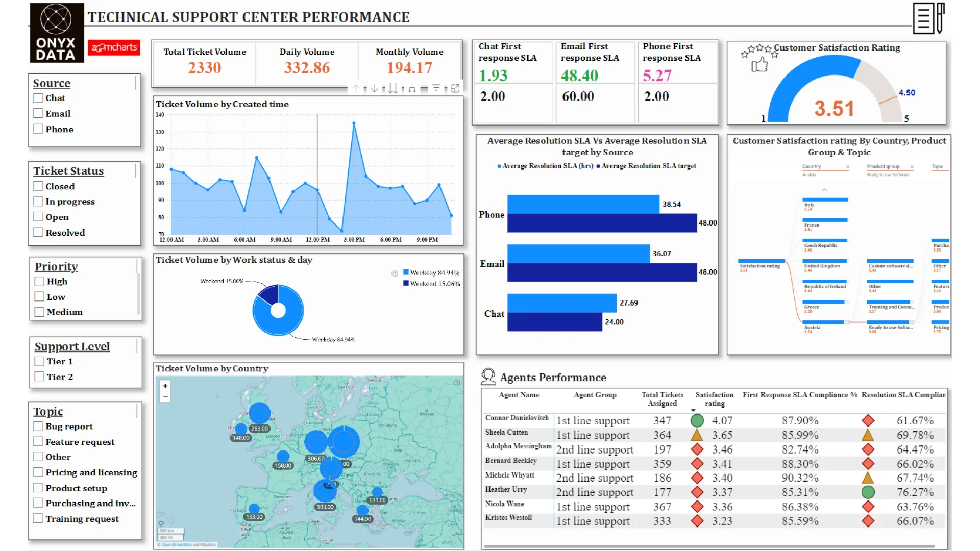Click the single down-arrow drill mode icon
Screen dimensions: 980x551
(x=374, y=88)
